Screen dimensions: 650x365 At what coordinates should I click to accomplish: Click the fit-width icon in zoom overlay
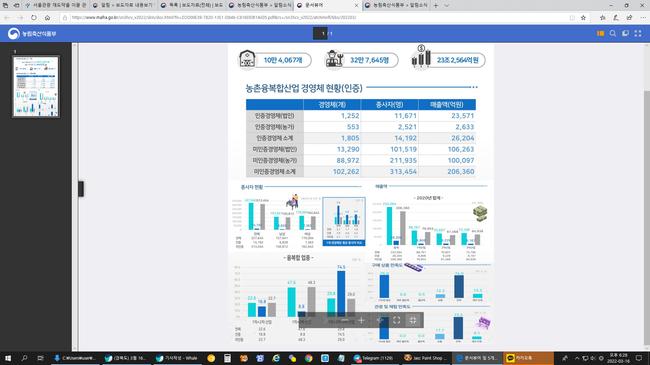coord(412,320)
